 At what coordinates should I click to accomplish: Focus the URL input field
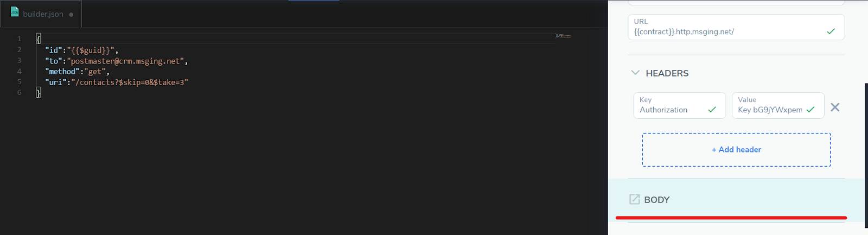(736, 27)
